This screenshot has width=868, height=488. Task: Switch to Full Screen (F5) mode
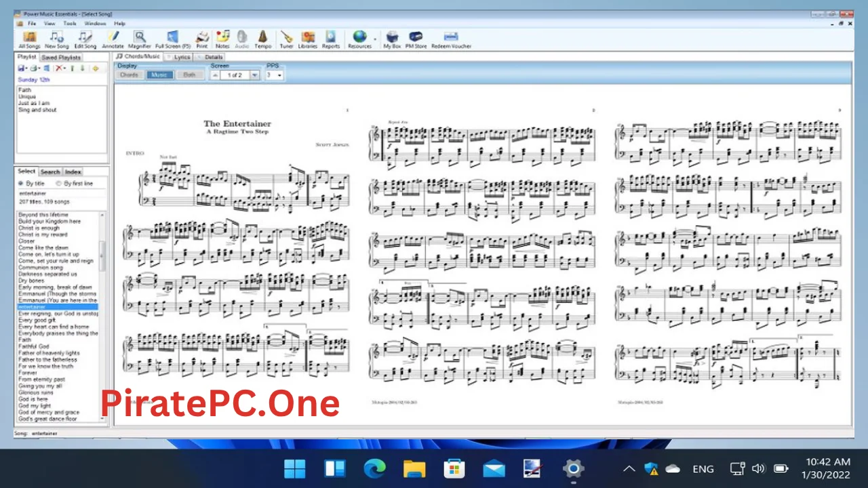point(173,39)
